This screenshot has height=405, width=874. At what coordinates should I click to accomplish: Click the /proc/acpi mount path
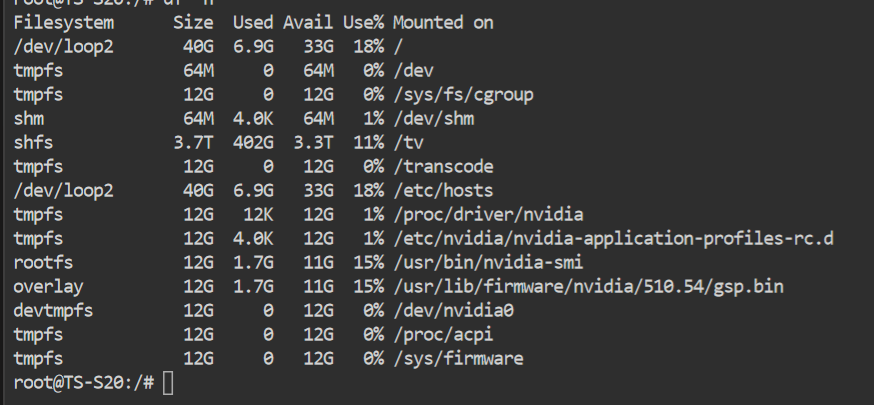point(443,335)
